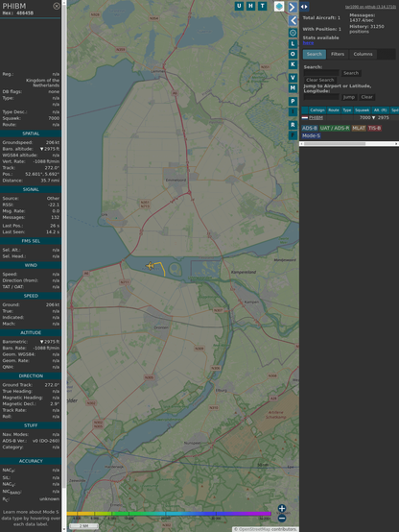This screenshot has height=532, width=399.
Task: Click the Clear Search button
Action: point(320,80)
